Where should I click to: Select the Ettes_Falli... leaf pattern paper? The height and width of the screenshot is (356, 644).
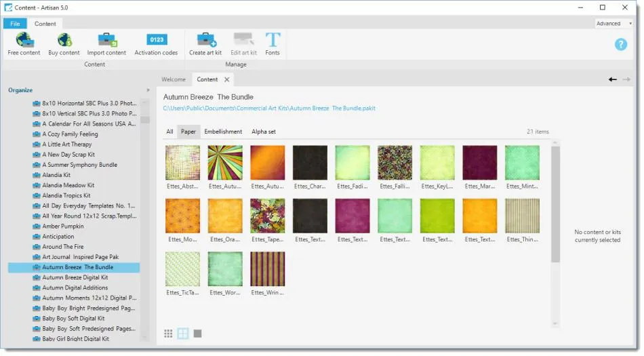(395, 163)
